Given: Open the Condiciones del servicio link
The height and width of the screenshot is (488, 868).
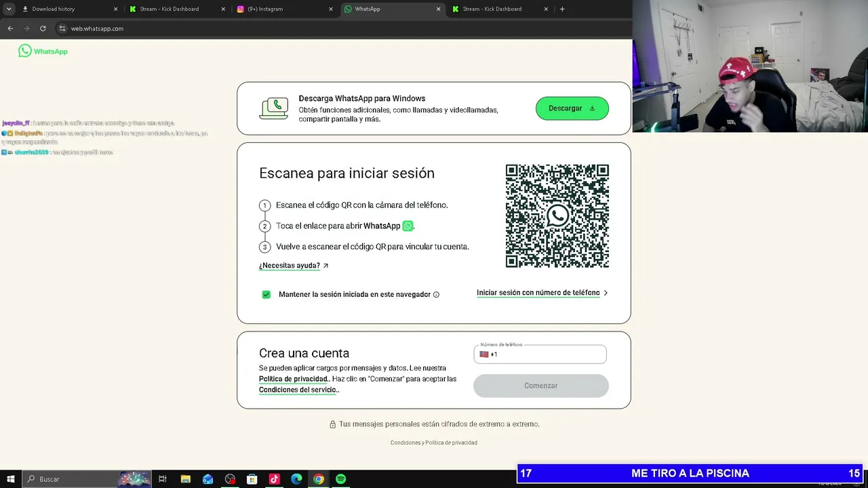Looking at the screenshot, I should [298, 390].
